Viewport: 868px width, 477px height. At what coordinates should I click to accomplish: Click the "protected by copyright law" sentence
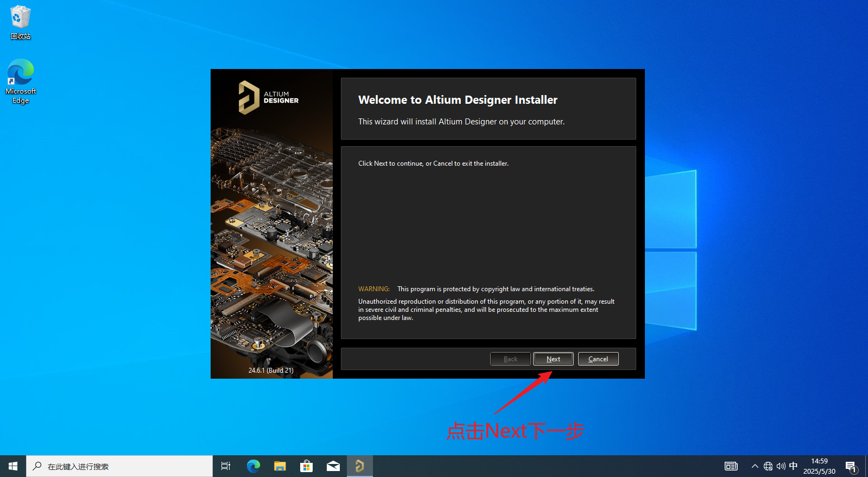coord(496,289)
